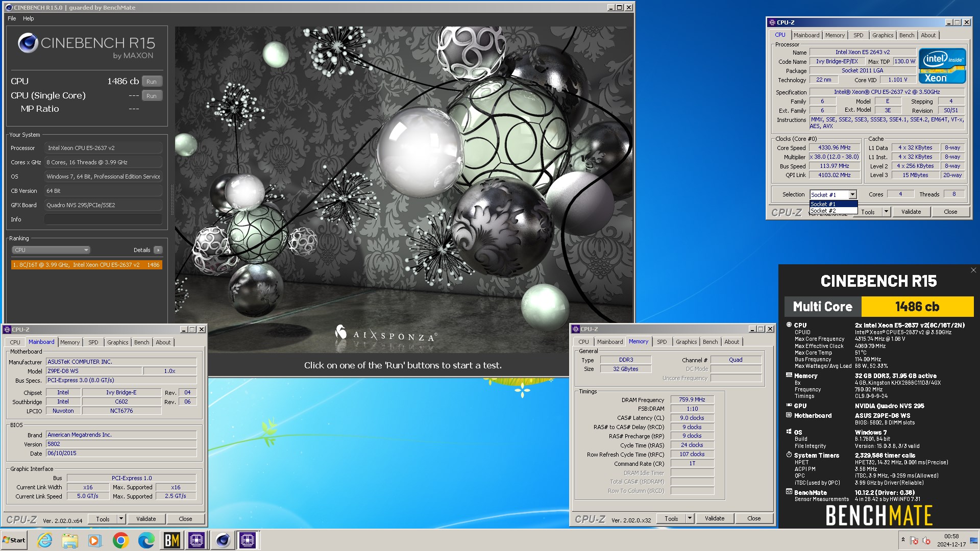980x551 pixels.
Task: Select the 8C/16T Xeon E5-2637 v2 ranking entry
Action: tap(87, 265)
